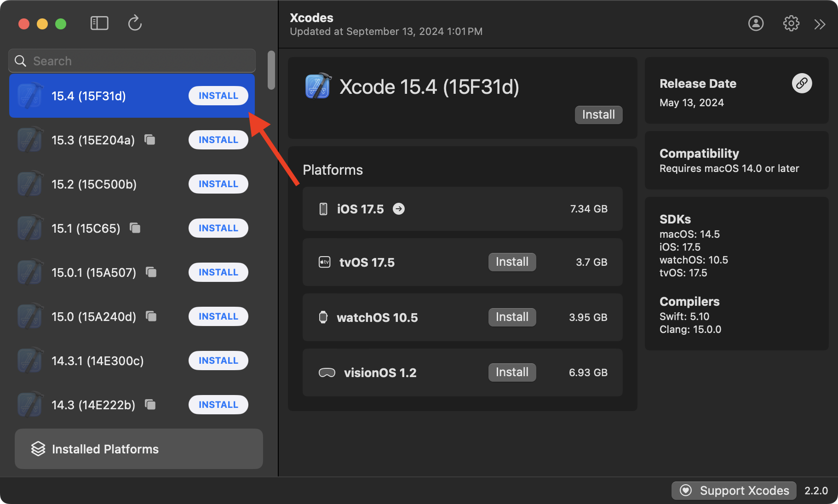Click the stacked-squares icon beside 15.0 (15A240d)
Image resolution: width=838 pixels, height=504 pixels.
coord(151,316)
